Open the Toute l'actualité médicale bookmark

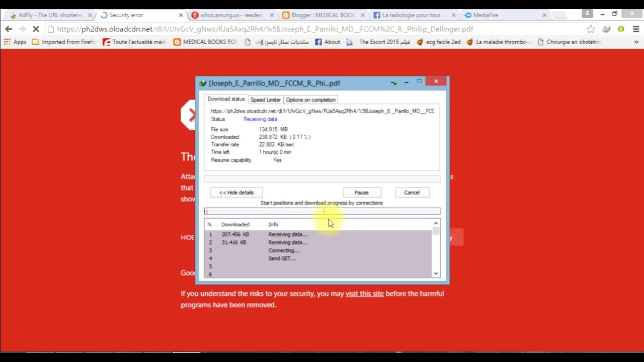[134, 42]
